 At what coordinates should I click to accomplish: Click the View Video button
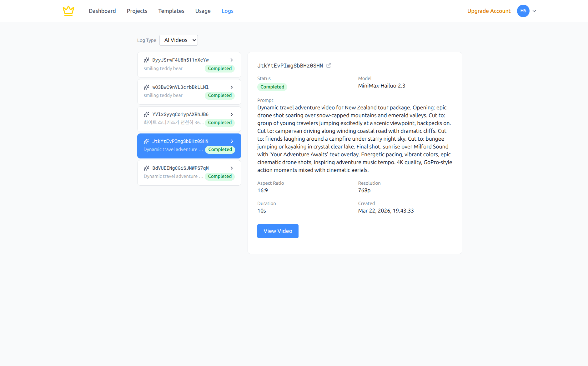click(278, 231)
